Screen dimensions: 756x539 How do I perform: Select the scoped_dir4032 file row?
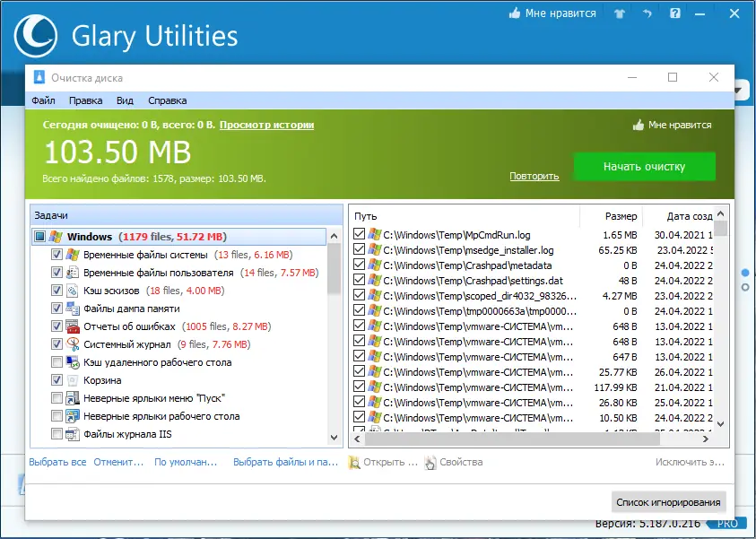pos(533,296)
